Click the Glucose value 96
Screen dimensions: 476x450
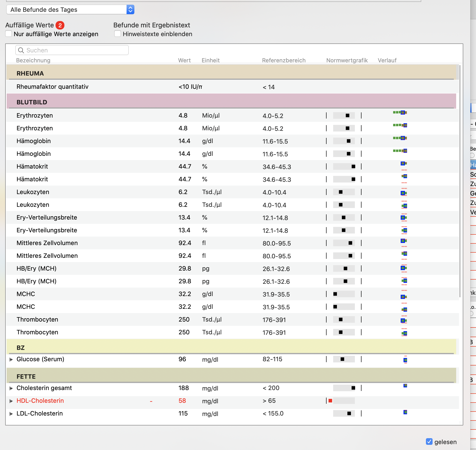tap(182, 359)
